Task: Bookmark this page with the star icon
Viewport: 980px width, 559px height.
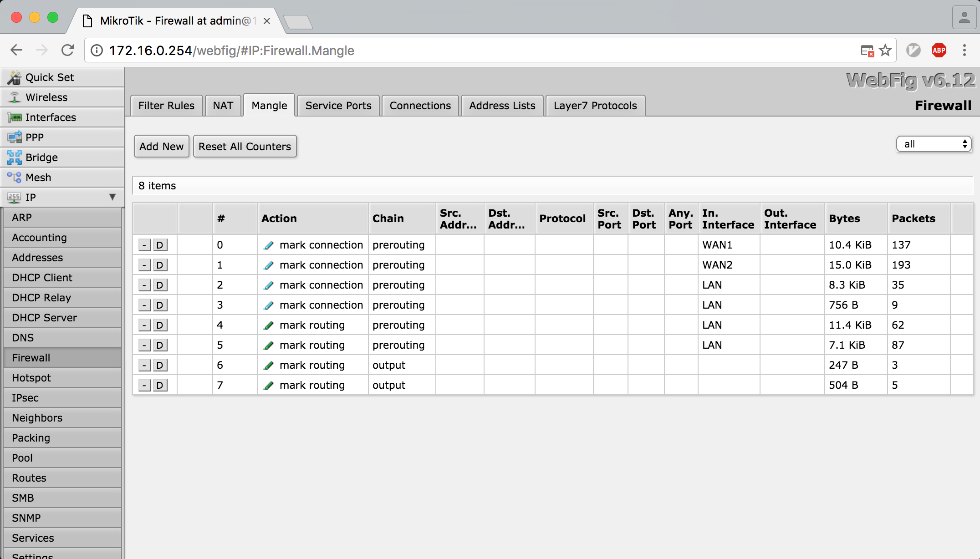Action: pos(885,51)
